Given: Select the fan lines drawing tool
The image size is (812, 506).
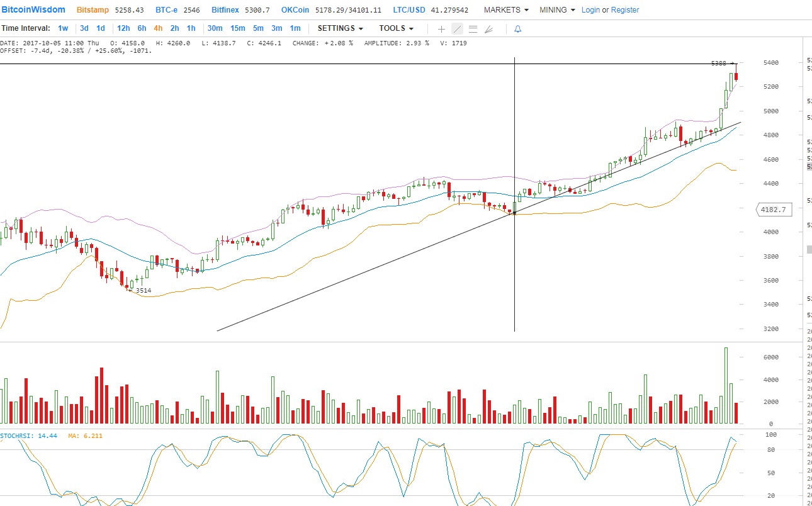Looking at the screenshot, I should (488, 29).
